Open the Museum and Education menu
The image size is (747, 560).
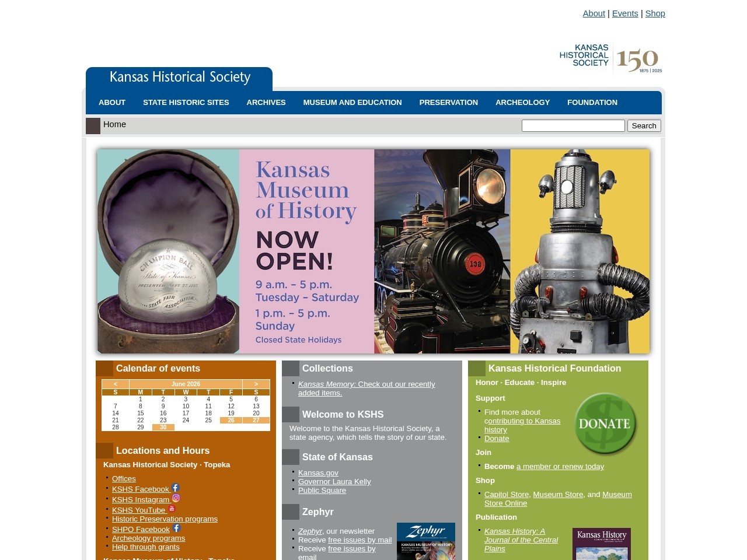(352, 103)
